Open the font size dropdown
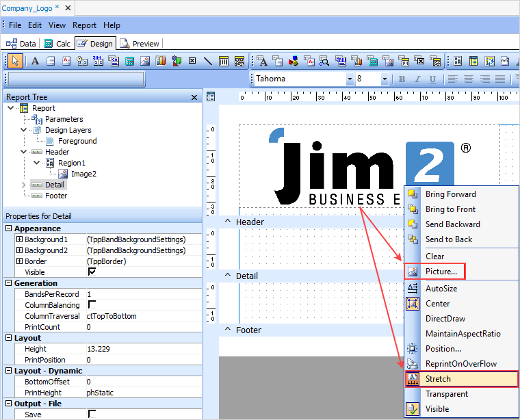Image resolution: width=520 pixels, height=420 pixels. click(385, 79)
